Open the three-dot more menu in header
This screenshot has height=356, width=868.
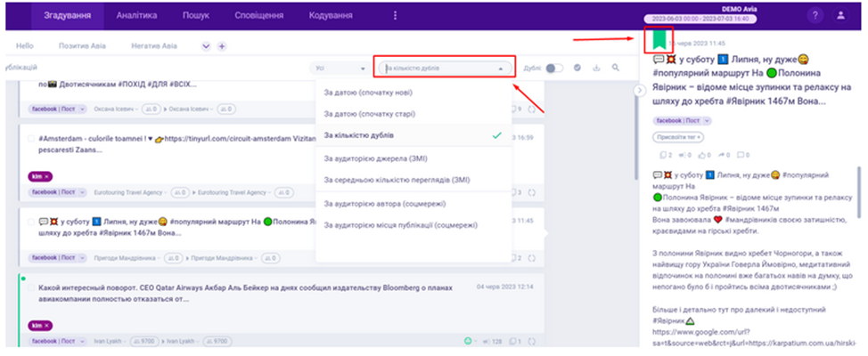point(396,16)
